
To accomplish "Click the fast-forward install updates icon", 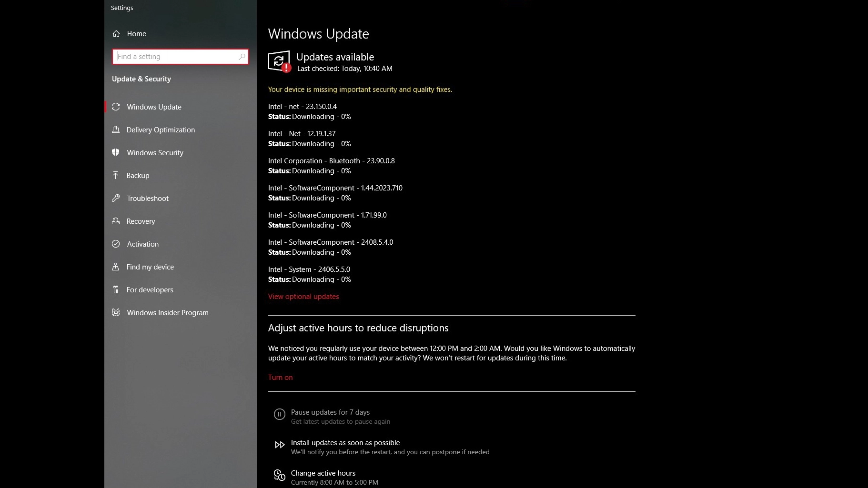I will (280, 445).
